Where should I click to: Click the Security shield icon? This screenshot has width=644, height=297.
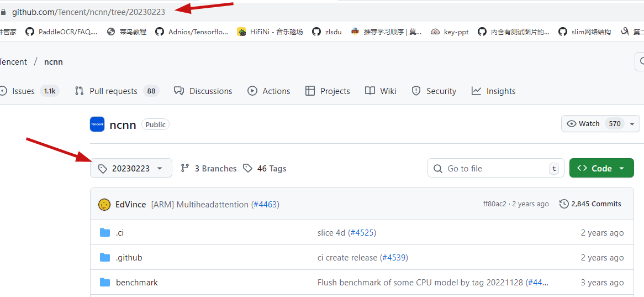pyautogui.click(x=416, y=91)
